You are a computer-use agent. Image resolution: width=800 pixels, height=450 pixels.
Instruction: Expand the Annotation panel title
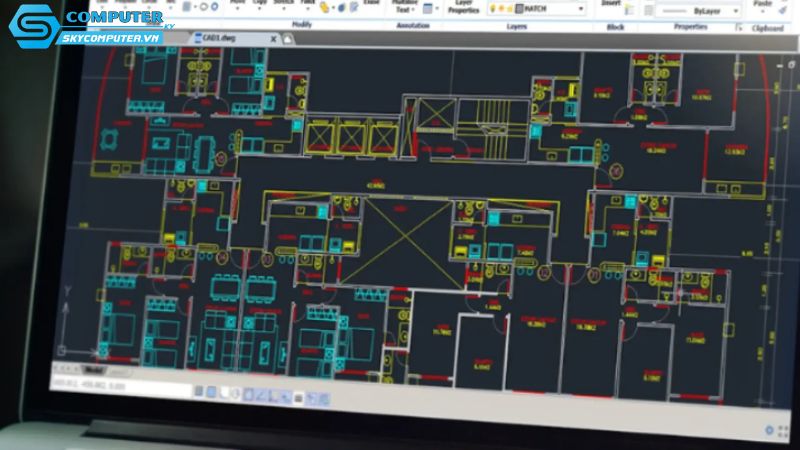413,25
